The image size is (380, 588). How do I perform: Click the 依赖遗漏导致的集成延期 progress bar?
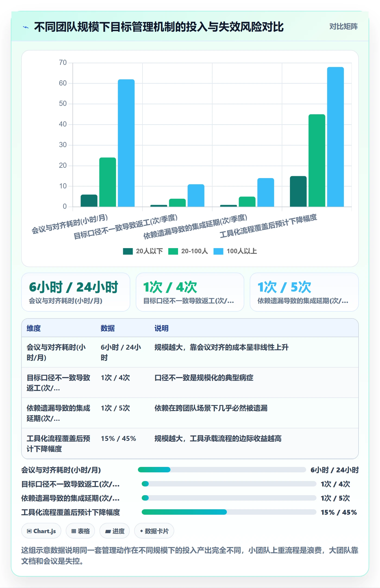229,498
